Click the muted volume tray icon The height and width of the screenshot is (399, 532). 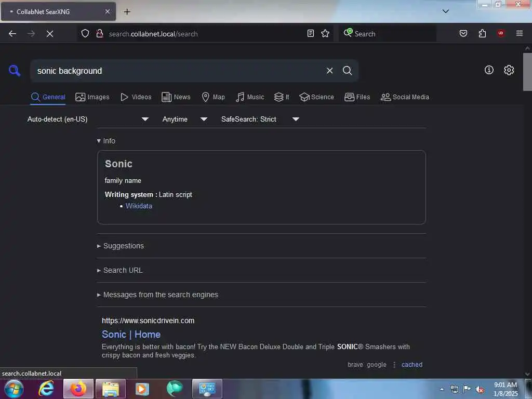coord(480,390)
